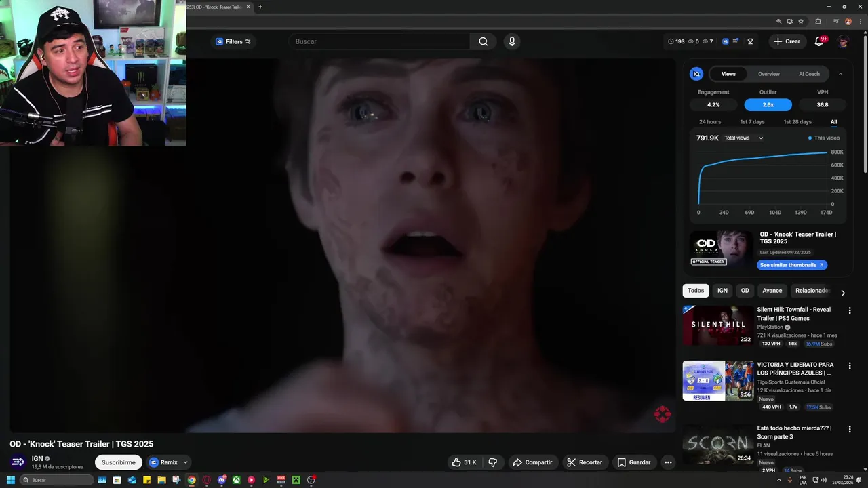Open the IGN channel link
868x488 pixels.
pos(37,459)
